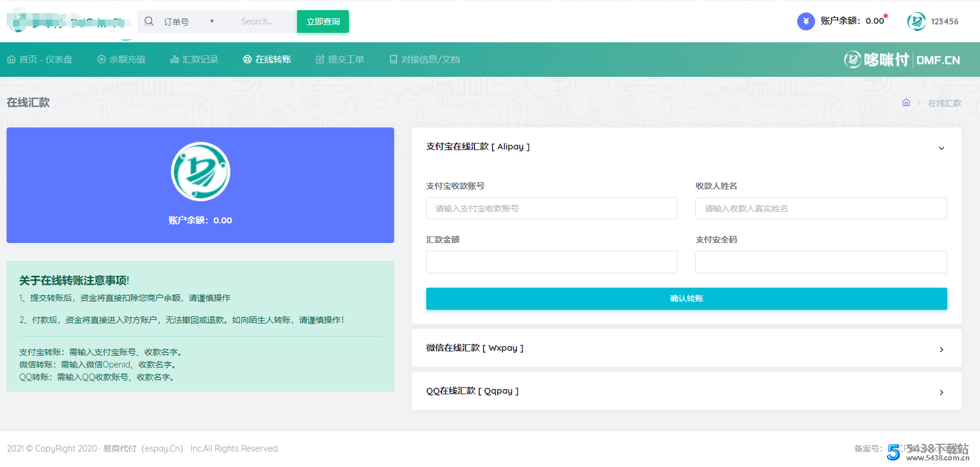Go to 首页 - 仪表盘 menu
Screen dimensions: 980x467
(x=40, y=60)
